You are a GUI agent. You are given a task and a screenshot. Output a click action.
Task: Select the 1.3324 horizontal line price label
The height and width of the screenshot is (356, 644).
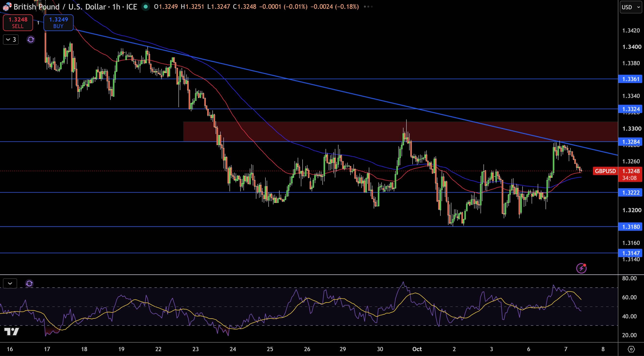(x=630, y=109)
